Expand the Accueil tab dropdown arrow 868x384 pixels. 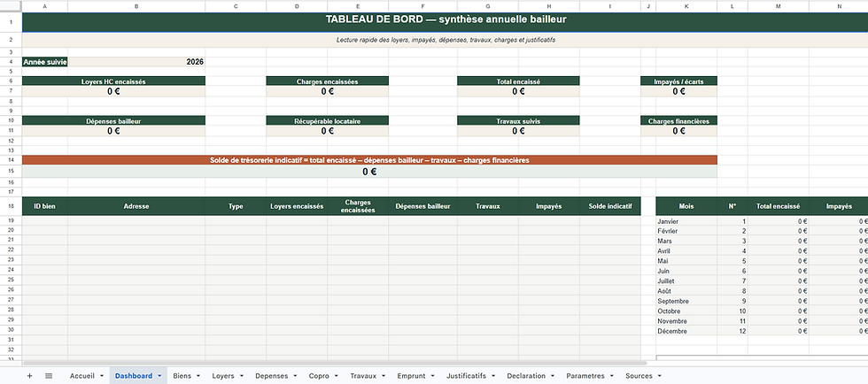point(102,376)
